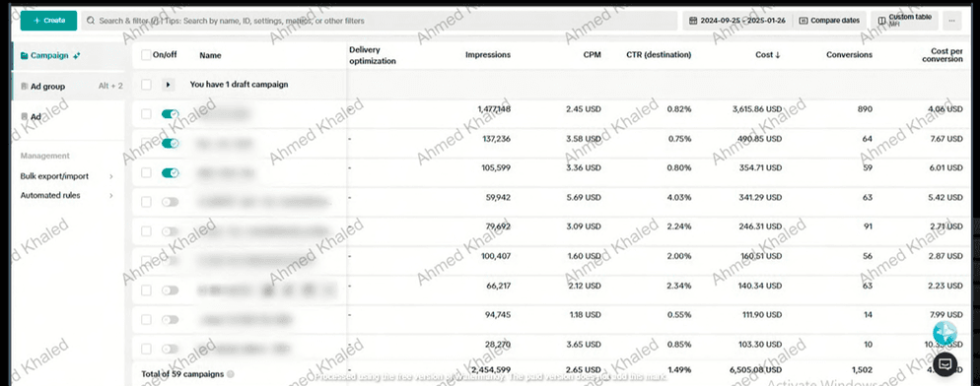Tick the draft campaign row checkbox
This screenshot has height=386, width=980.
(146, 85)
